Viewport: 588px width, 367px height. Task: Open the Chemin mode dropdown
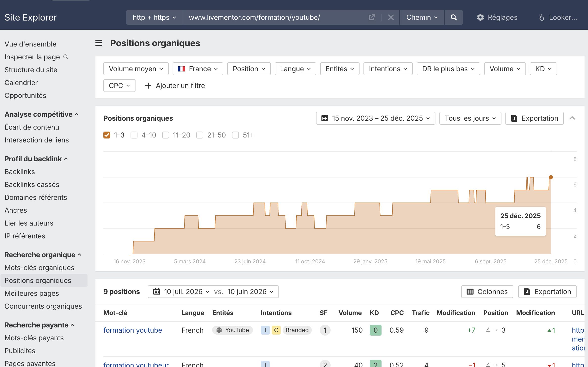[422, 17]
